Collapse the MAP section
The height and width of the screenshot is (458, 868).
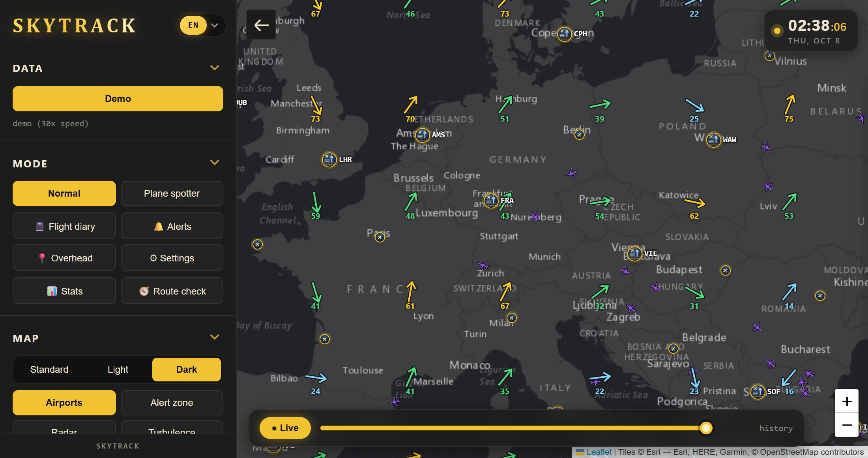click(x=215, y=337)
